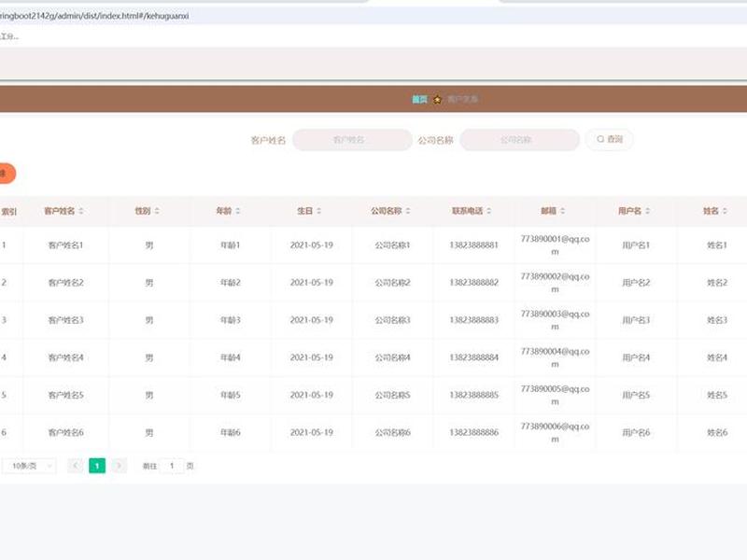Click cell 公司名称2
The width and height of the screenshot is (747, 560).
pyautogui.click(x=392, y=283)
